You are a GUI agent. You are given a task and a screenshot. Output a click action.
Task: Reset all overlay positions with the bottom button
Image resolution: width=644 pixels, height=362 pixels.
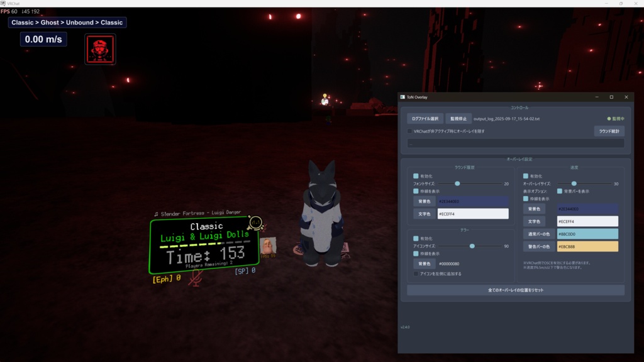click(x=516, y=290)
